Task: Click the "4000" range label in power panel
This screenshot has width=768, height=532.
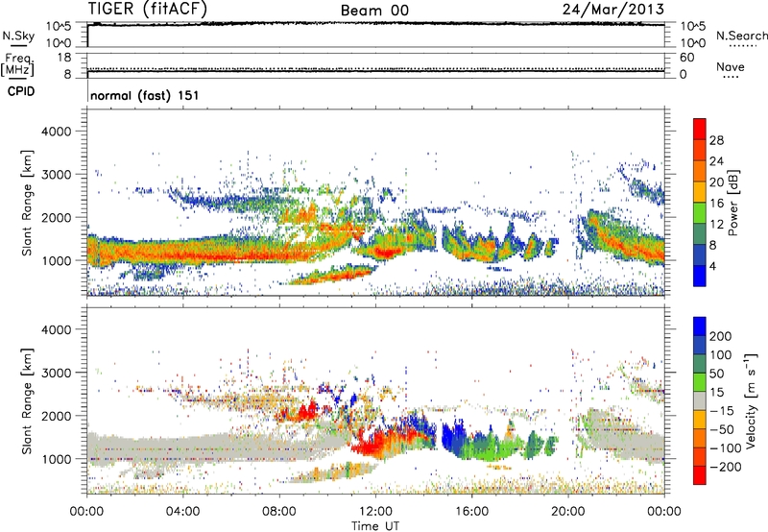Action: (x=57, y=132)
